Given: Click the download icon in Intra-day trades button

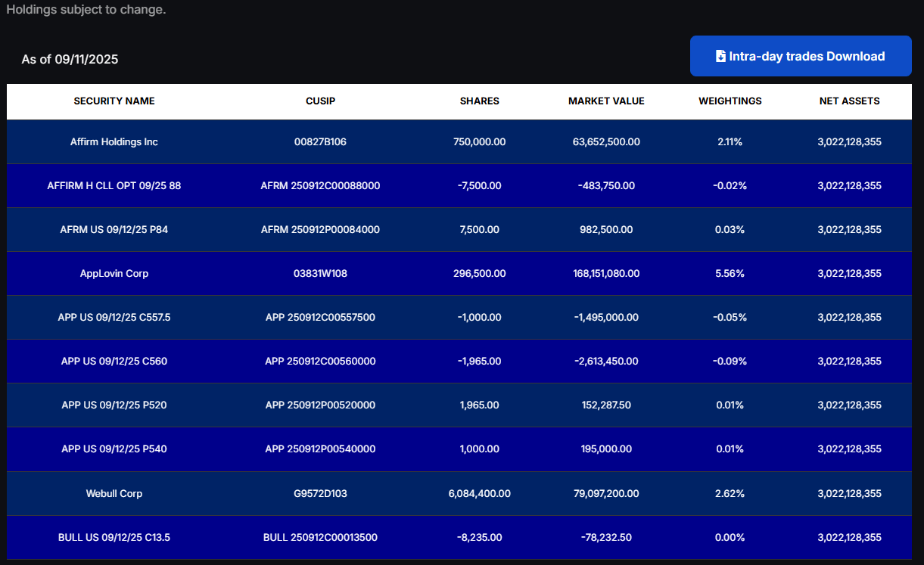Looking at the screenshot, I should coord(720,56).
